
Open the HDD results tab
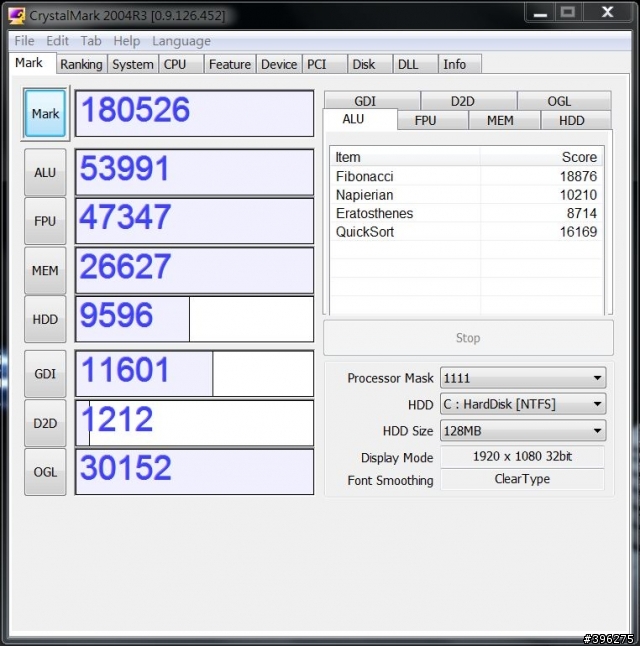click(576, 120)
